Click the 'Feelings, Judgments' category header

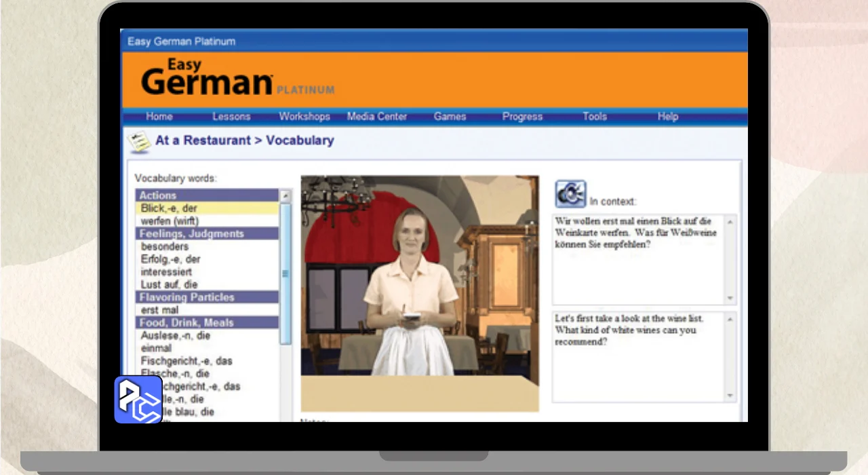pyautogui.click(x=191, y=233)
